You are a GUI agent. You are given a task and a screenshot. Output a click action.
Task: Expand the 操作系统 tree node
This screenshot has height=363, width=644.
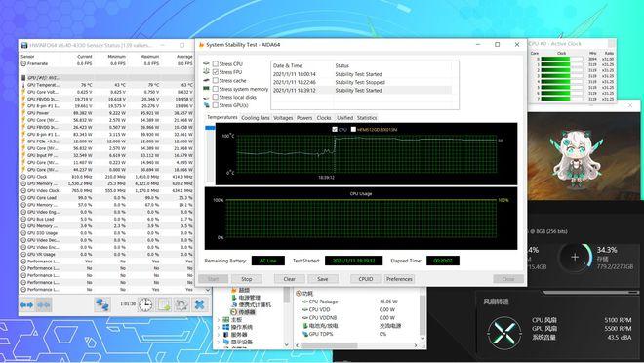click(x=219, y=327)
